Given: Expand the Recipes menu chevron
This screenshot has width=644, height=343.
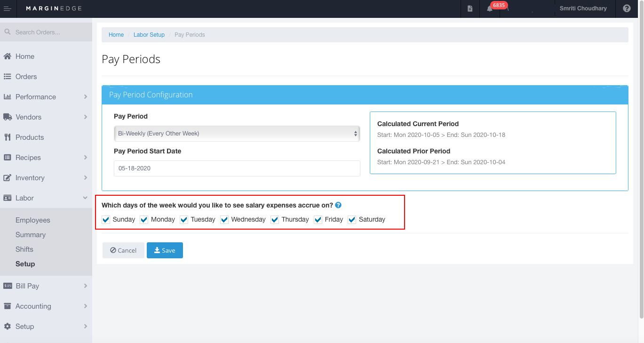Looking at the screenshot, I should (86, 158).
